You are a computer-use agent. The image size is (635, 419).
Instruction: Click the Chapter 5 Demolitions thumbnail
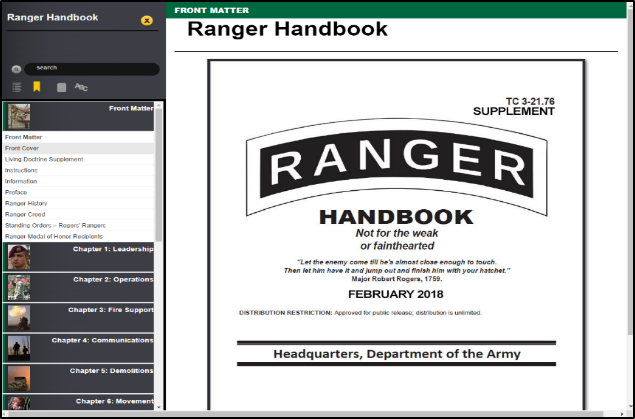click(19, 379)
